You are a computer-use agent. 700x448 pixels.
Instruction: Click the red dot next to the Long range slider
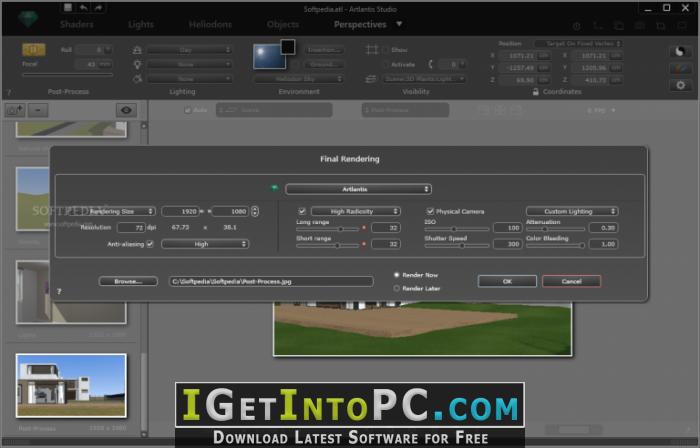tap(364, 228)
